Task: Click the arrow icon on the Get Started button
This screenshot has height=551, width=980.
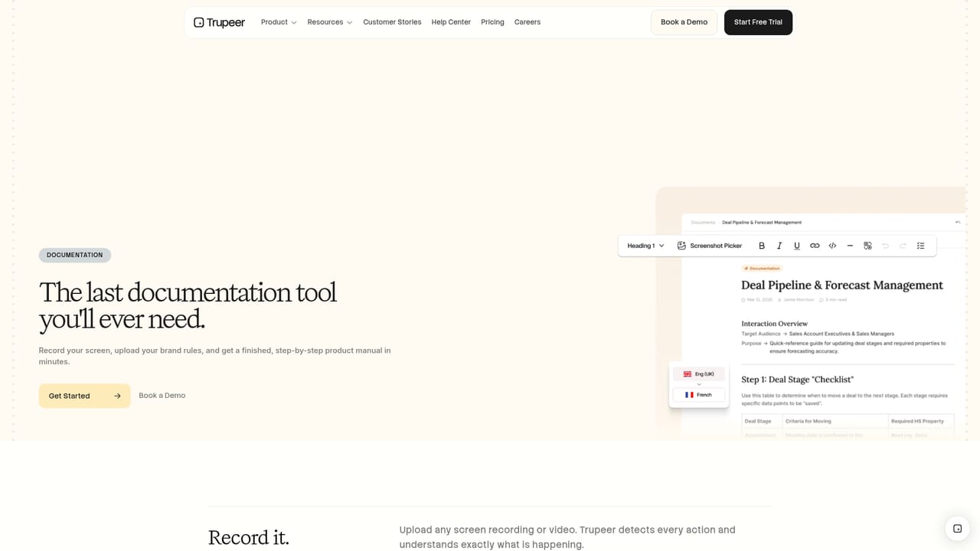Action: pos(117,396)
